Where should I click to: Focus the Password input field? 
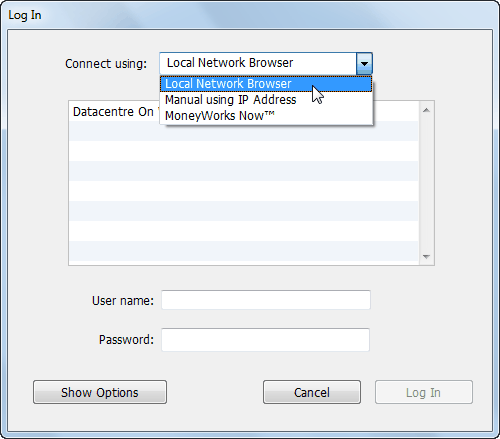click(x=265, y=340)
